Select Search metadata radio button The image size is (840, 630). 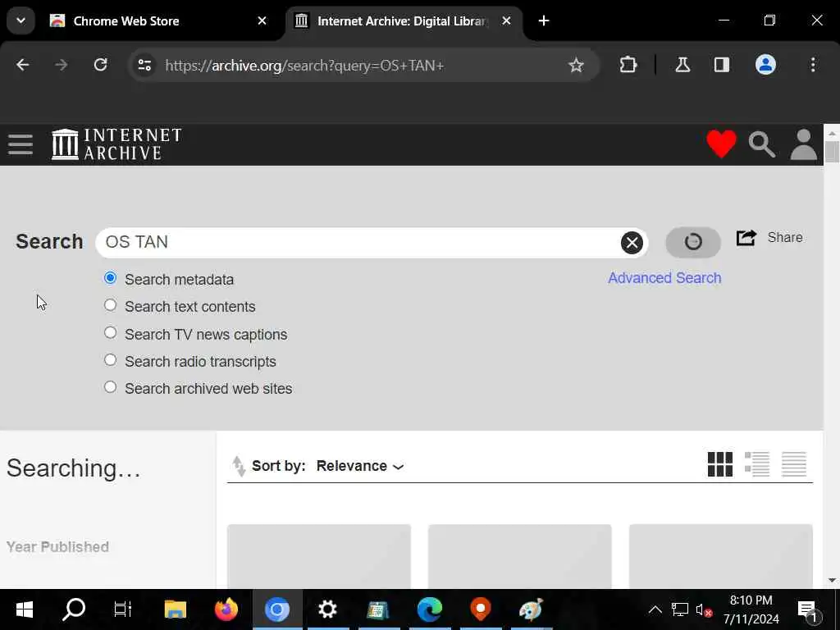[x=110, y=278]
